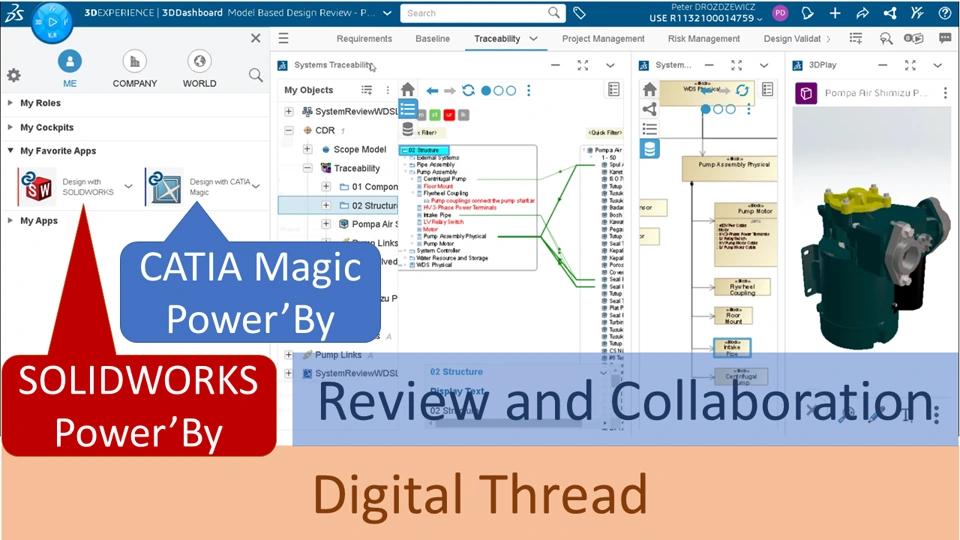960x540 pixels.
Task: Switch to the Project Management tab
Action: point(603,39)
